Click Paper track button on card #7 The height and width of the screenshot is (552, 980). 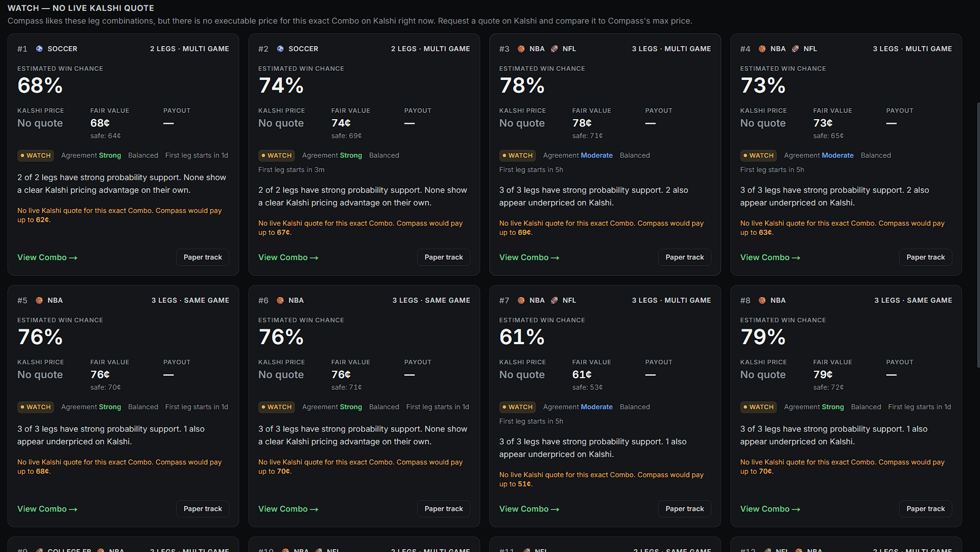point(684,509)
